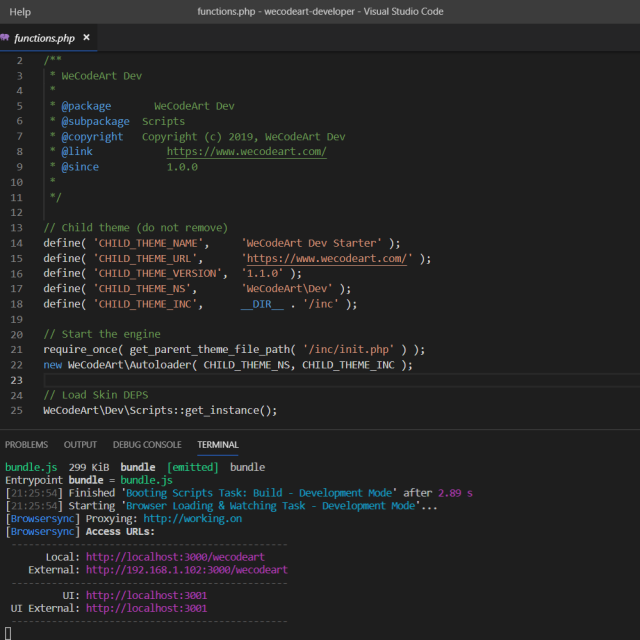Screen dimensions: 640x640
Task: Open External URL http://192.168.1.102:3000/wecodeart
Action: point(187,570)
